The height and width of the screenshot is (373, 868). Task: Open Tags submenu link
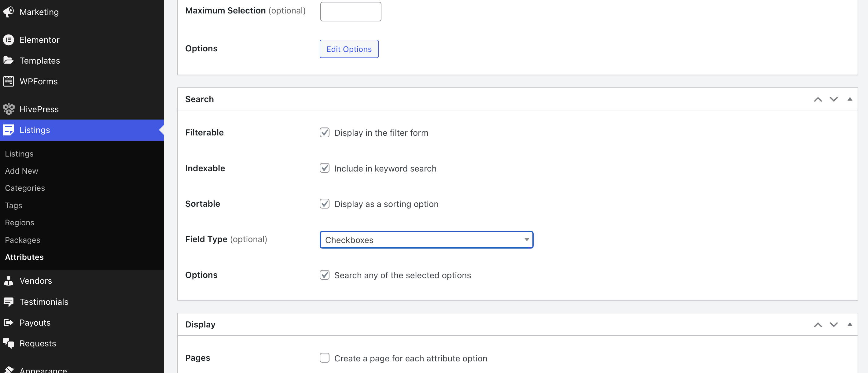click(x=13, y=205)
